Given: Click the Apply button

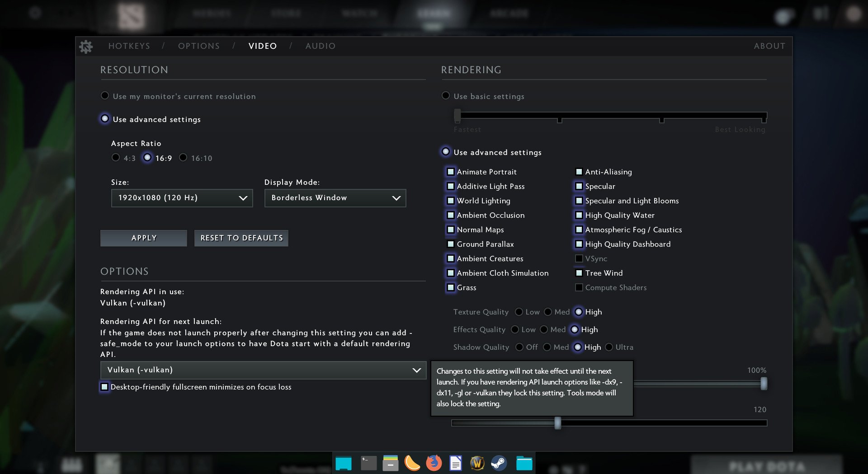Looking at the screenshot, I should [x=144, y=238].
